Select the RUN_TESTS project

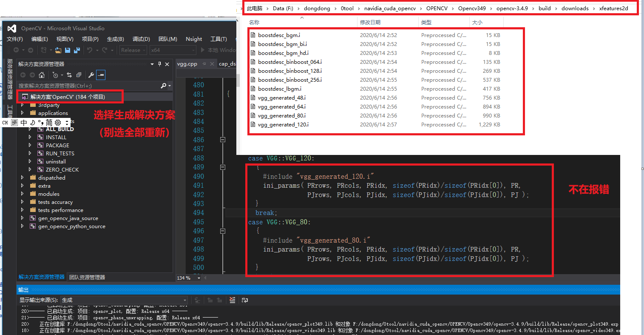click(60, 153)
